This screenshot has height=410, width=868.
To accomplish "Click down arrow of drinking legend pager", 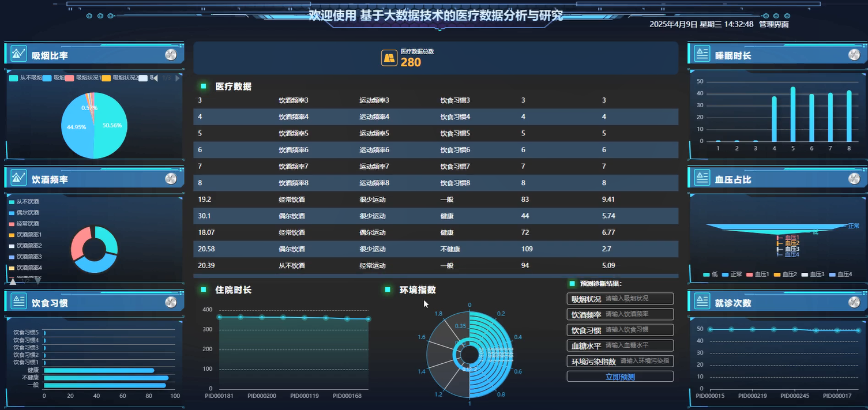I will click(x=38, y=281).
